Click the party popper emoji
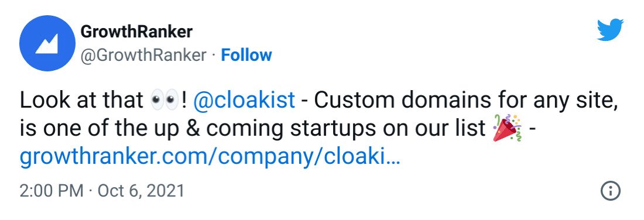Viewport: 644px width, 220px height. coord(507,129)
